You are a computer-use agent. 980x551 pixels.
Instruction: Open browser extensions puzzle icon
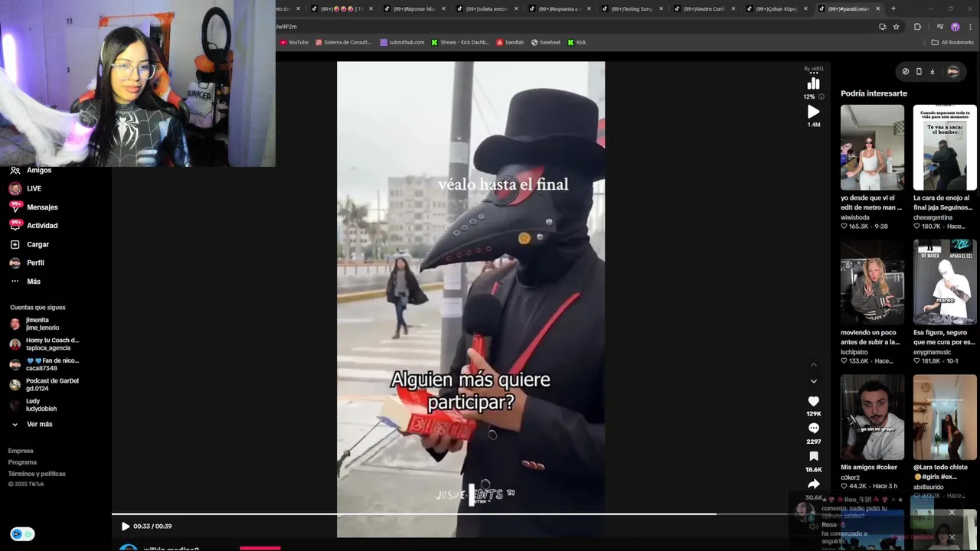coord(917,27)
